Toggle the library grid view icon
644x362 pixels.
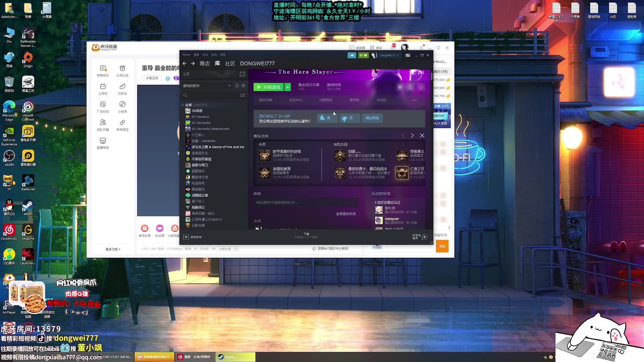pos(243,74)
